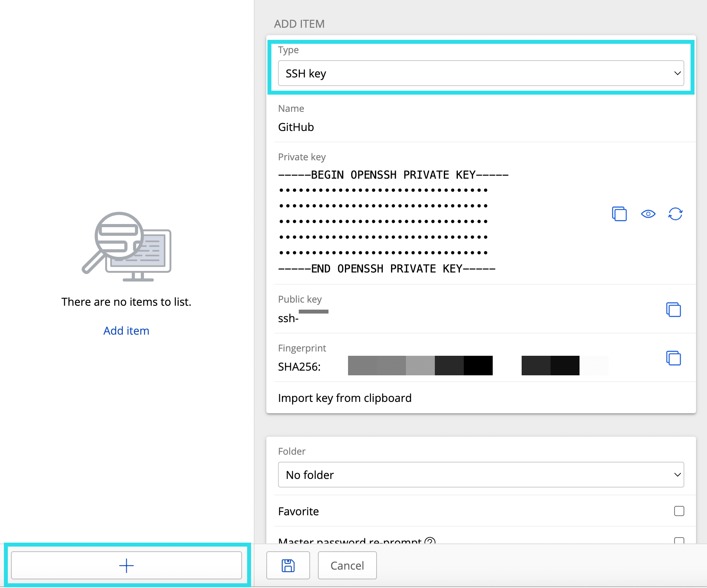Import key from clipboard

pos(345,398)
